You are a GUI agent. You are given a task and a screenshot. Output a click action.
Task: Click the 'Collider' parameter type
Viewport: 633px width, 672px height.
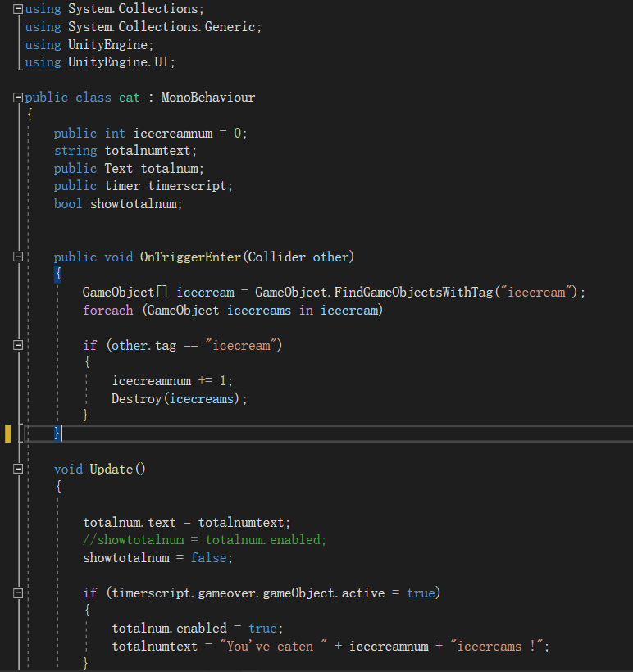(276, 257)
